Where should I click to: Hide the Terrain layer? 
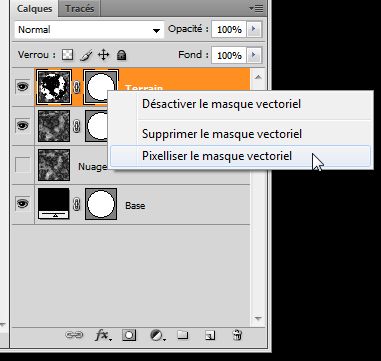23,87
